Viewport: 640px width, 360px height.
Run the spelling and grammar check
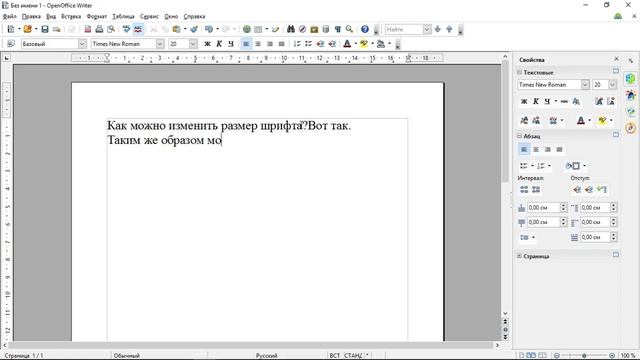(x=127, y=29)
